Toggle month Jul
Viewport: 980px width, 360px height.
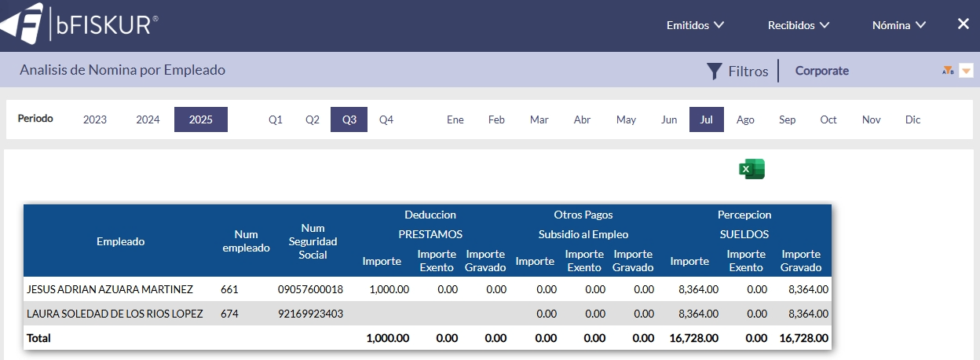click(x=707, y=119)
